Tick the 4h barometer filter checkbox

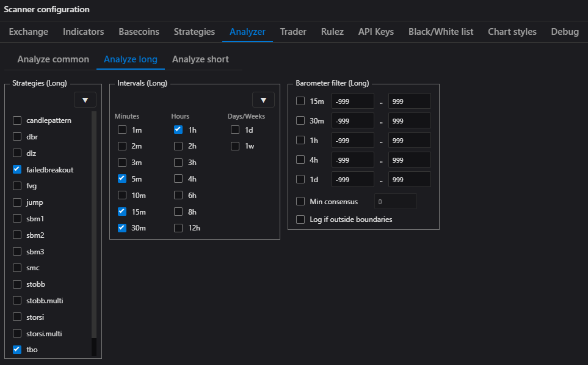300,160
